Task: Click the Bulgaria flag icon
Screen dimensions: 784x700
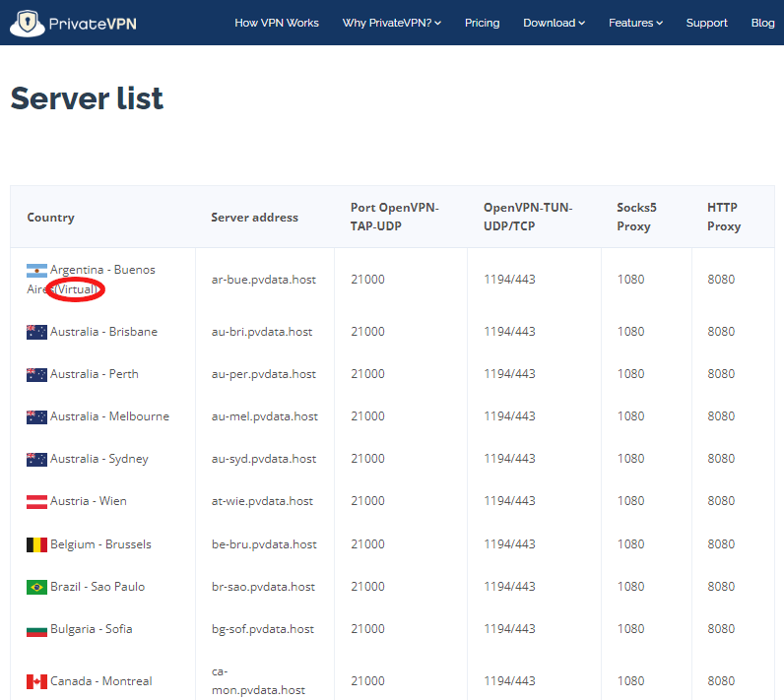Action: tap(36, 630)
